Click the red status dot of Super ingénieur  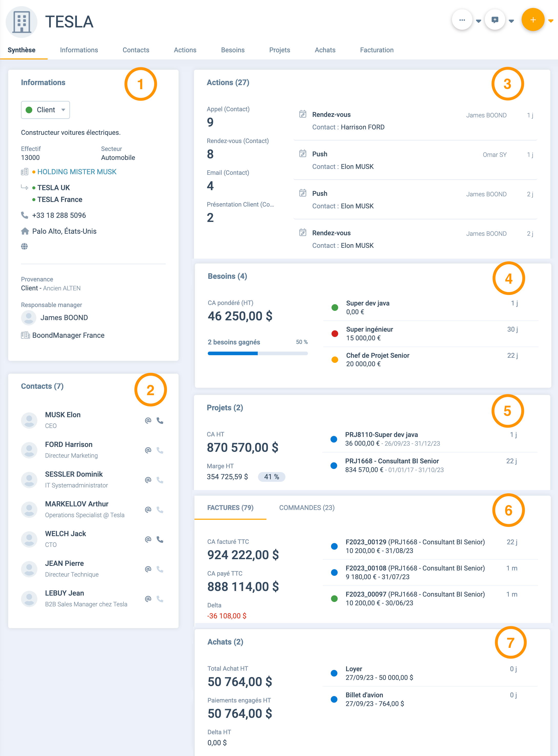point(335,334)
